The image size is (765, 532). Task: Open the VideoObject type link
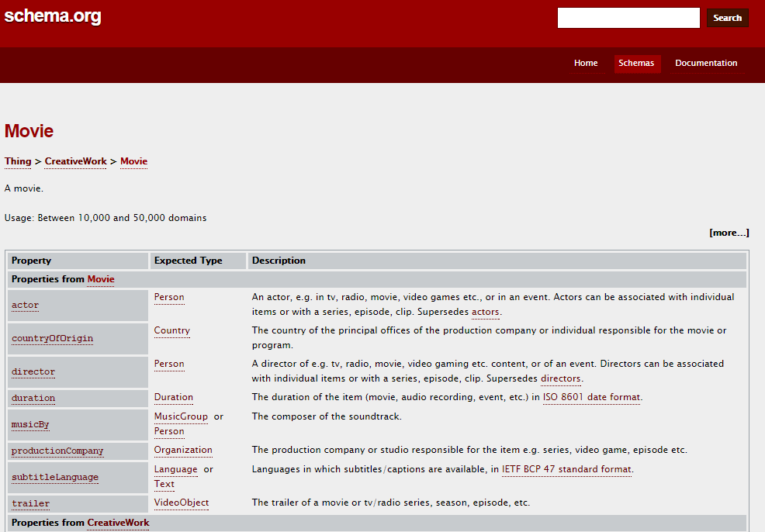[182, 503]
